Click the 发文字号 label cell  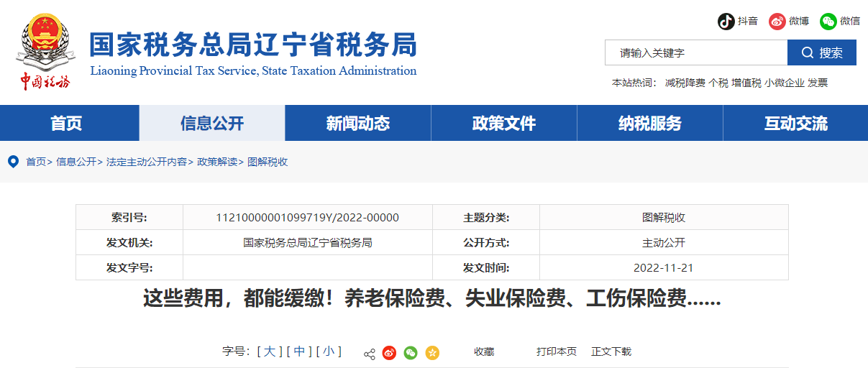129,267
